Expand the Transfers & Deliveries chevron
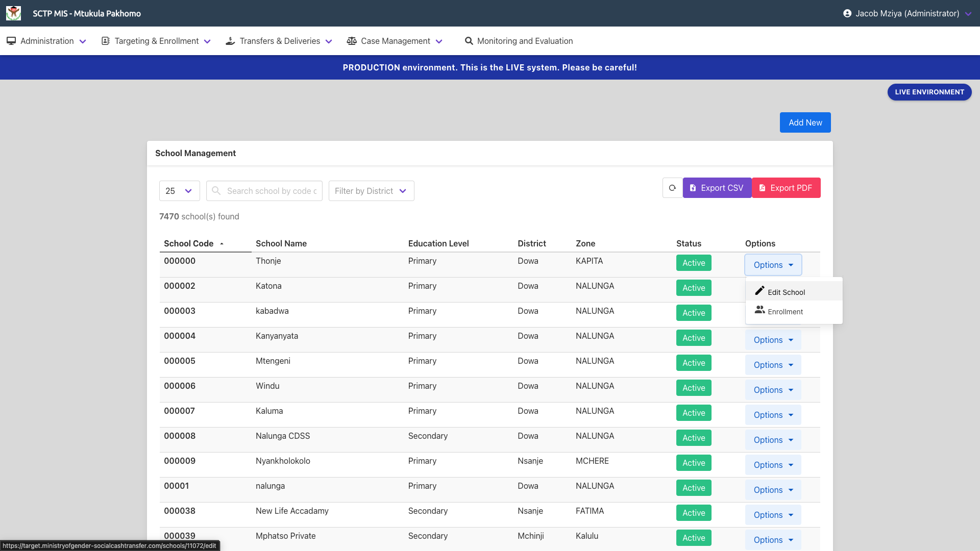Viewport: 980px width, 551px height. click(x=329, y=41)
